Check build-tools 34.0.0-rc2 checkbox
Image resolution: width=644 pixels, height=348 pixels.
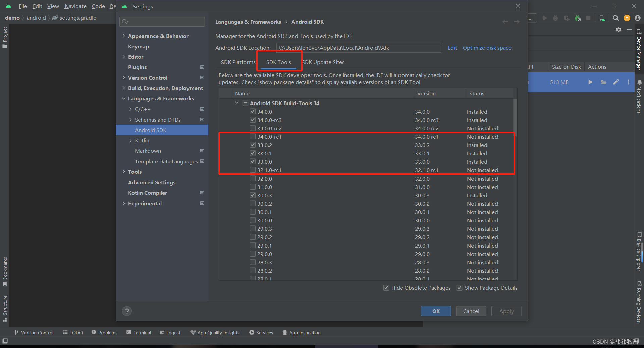[x=253, y=128]
